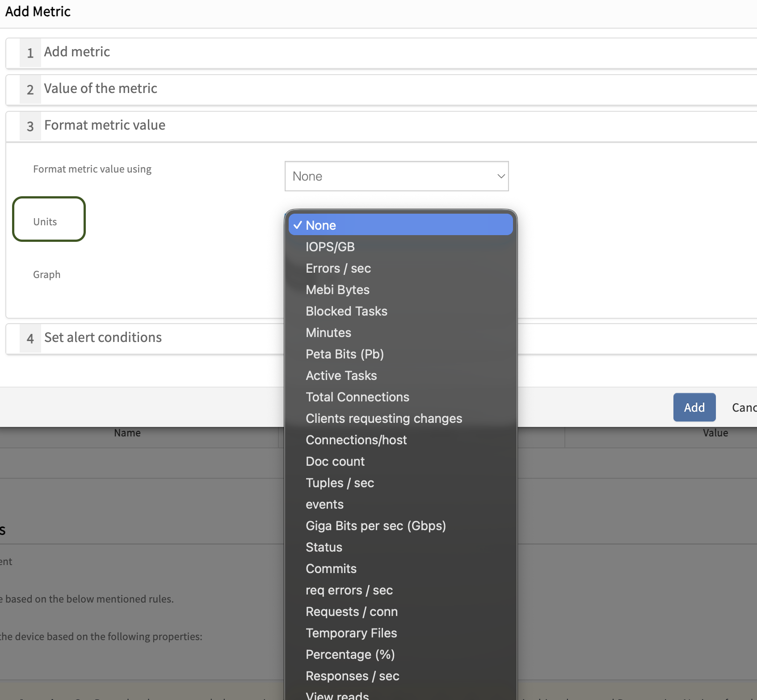Choose 'Giga Bits per sec (Gbps)' unit
Image resolution: width=757 pixels, height=700 pixels.
click(x=375, y=526)
